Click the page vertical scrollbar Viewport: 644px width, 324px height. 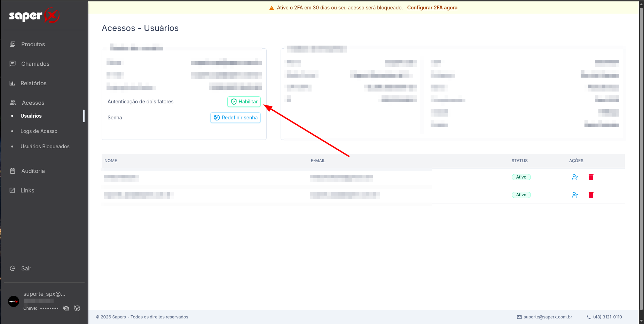641,158
